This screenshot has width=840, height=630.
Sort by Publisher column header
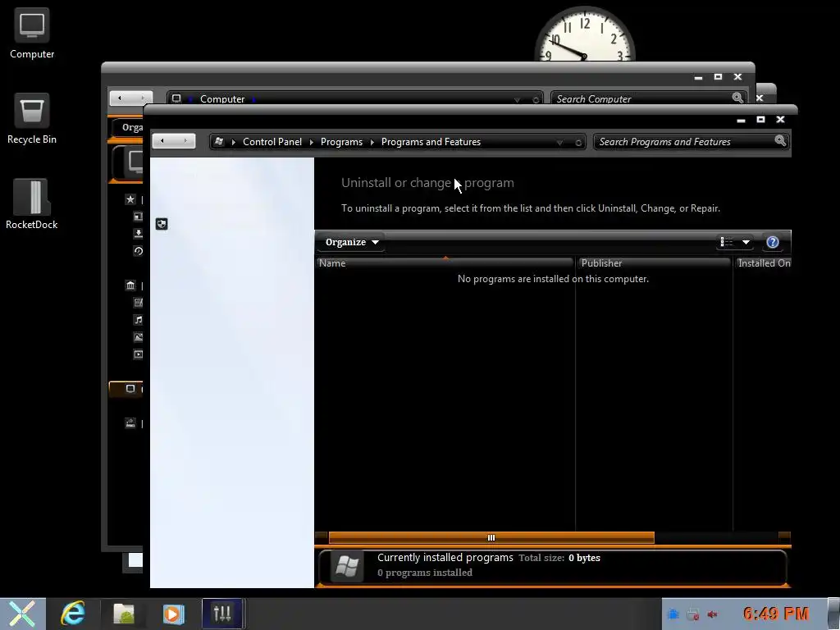point(654,263)
